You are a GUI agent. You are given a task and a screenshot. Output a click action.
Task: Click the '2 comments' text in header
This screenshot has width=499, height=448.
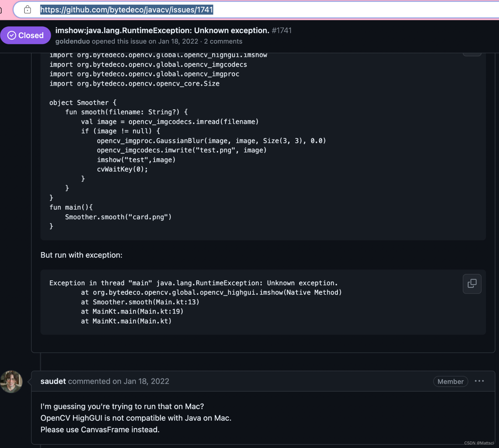(223, 41)
